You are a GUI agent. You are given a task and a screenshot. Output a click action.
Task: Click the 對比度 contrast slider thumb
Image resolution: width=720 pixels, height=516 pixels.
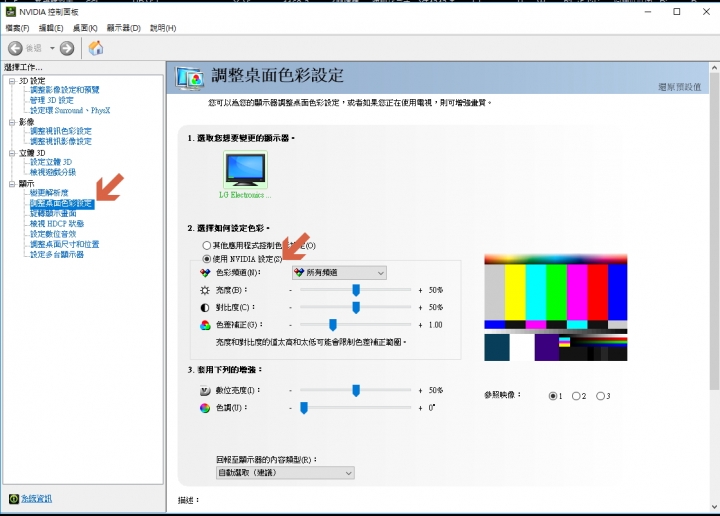tap(356, 308)
